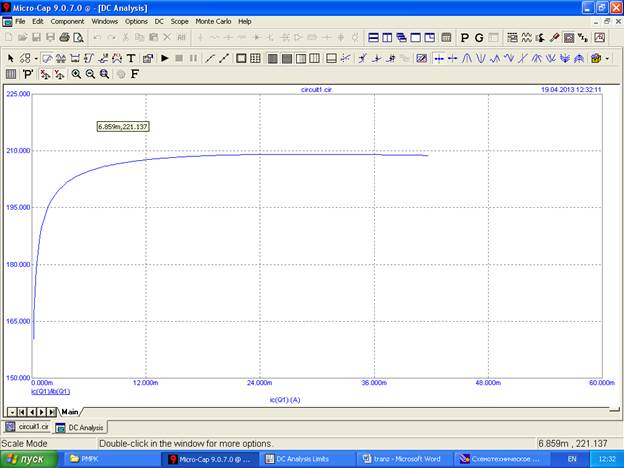Open dropdown arrow beside the toolbox icon

[x=607, y=58]
